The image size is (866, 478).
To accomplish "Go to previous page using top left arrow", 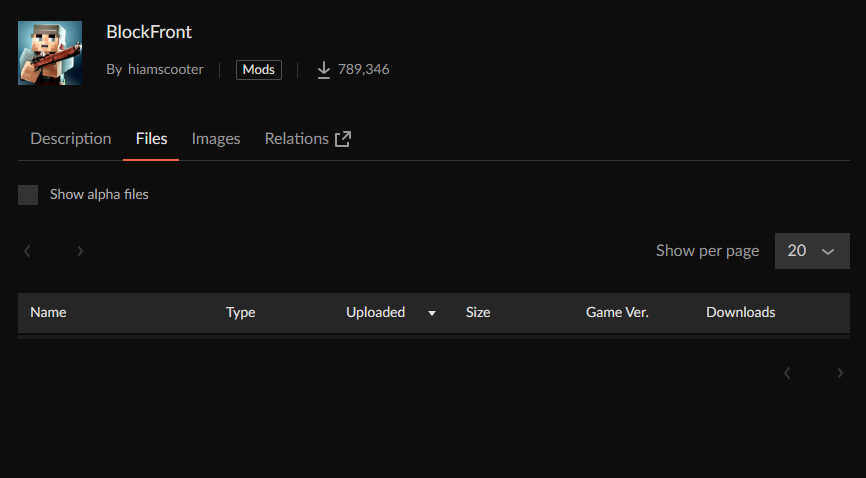I will [x=27, y=251].
